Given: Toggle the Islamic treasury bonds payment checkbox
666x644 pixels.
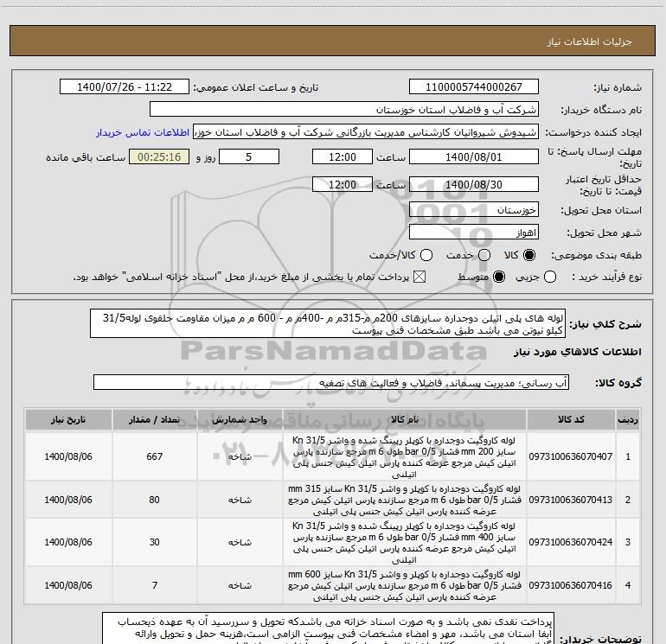Looking at the screenshot, I should pos(419,277).
